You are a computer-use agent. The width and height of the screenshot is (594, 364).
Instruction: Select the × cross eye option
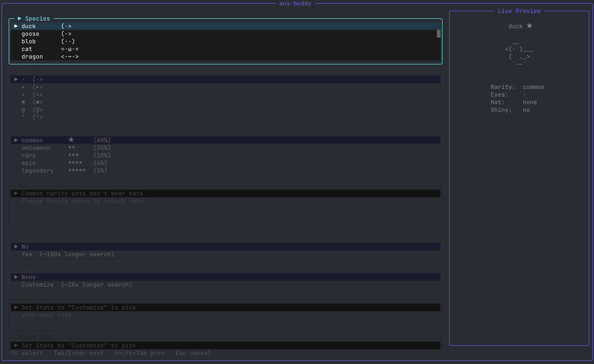tap(225, 94)
